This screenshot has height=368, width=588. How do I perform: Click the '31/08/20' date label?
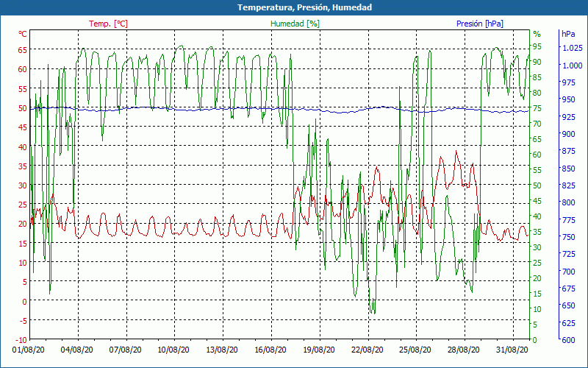coord(512,350)
